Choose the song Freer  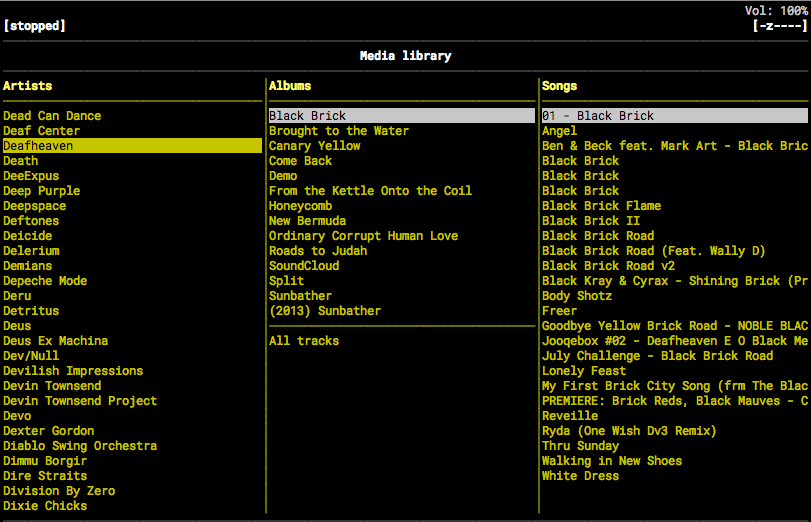pyautogui.click(x=559, y=311)
